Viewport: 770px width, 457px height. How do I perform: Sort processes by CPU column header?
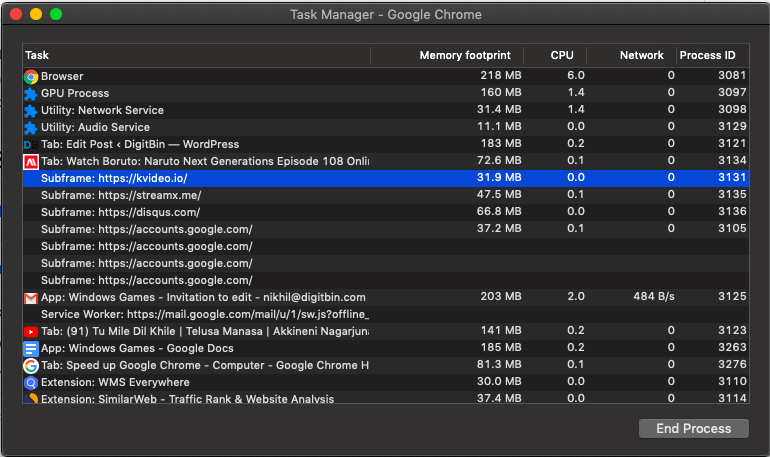point(562,55)
